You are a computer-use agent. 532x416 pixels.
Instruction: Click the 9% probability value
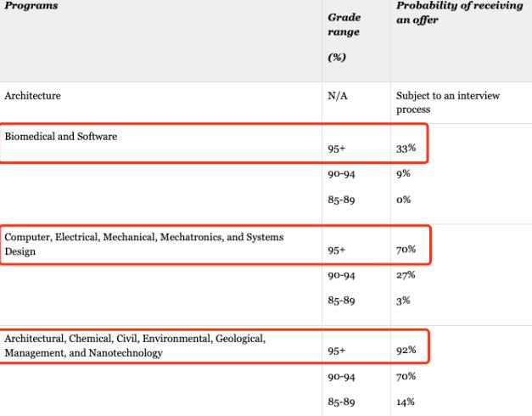(403, 174)
